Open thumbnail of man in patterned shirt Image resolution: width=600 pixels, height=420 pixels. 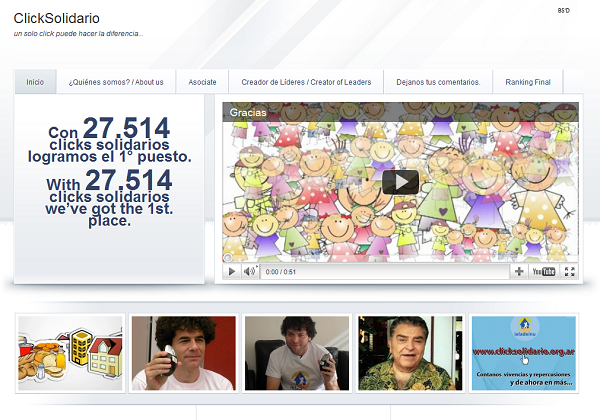(x=410, y=353)
